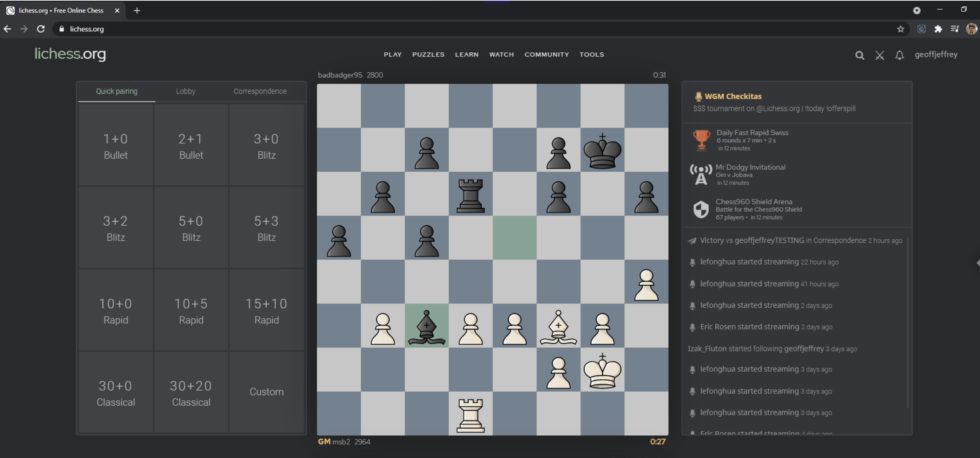Start a 5+0 Blitz game

[x=191, y=227]
